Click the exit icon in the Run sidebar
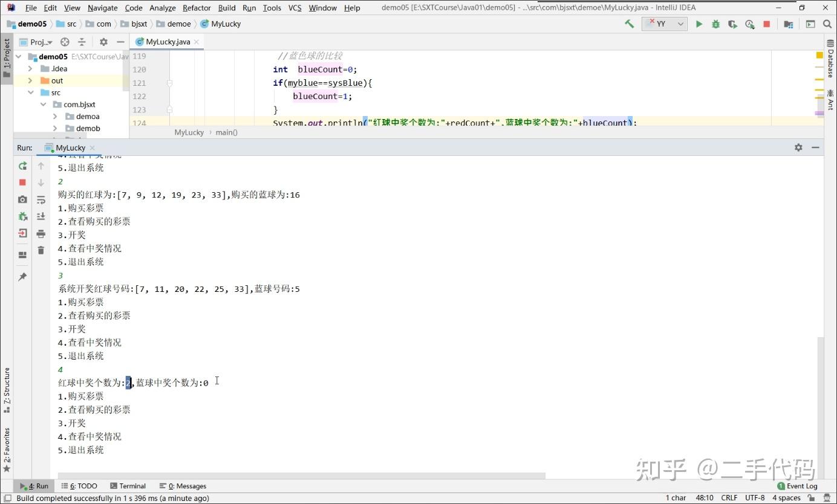 pos(22,233)
